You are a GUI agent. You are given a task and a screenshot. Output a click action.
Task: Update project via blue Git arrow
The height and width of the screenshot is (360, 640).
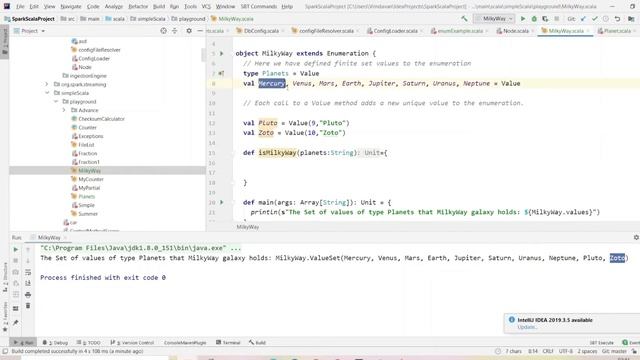click(583, 19)
